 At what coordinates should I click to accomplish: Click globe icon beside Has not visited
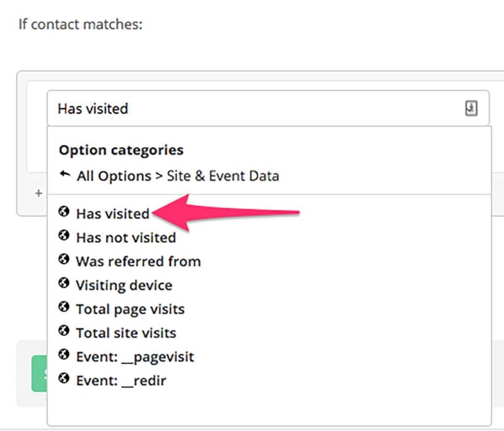tap(63, 235)
